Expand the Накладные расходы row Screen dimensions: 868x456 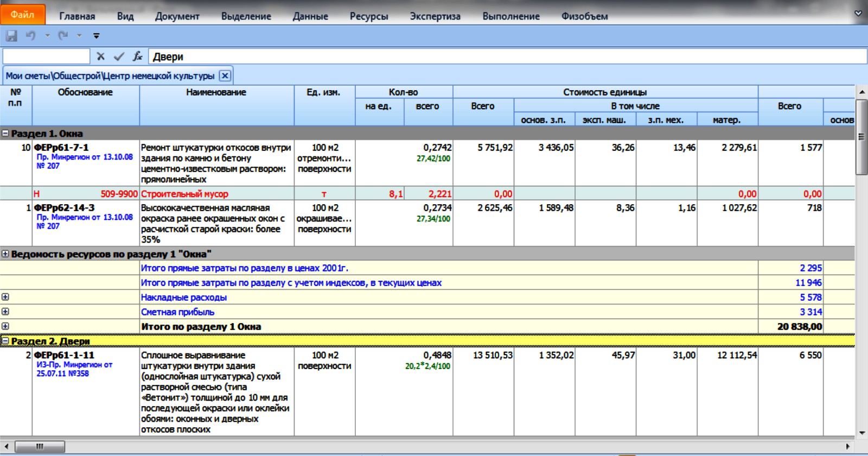pyautogui.click(x=5, y=297)
